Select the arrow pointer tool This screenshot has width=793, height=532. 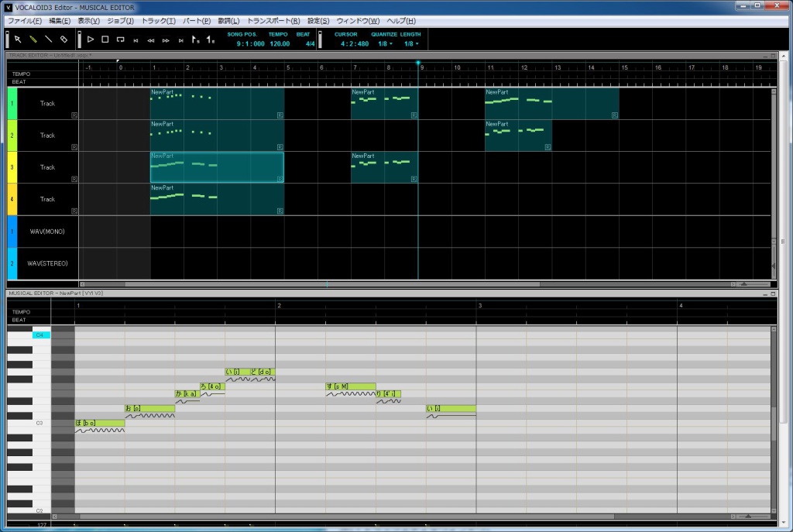pos(18,39)
